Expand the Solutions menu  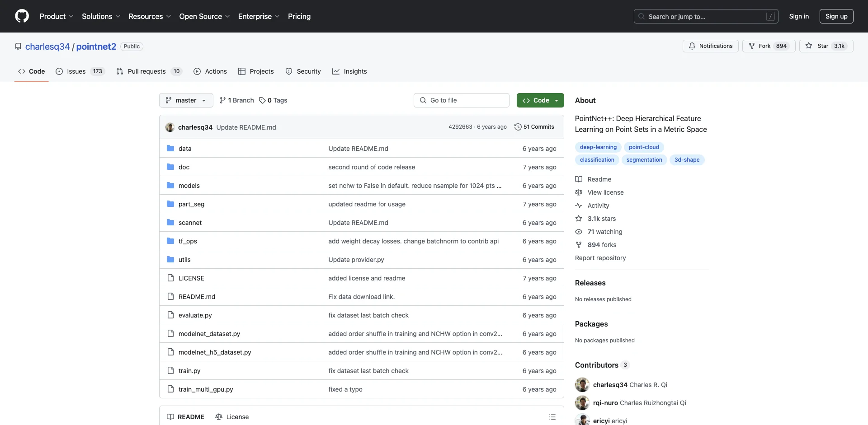[x=101, y=16]
